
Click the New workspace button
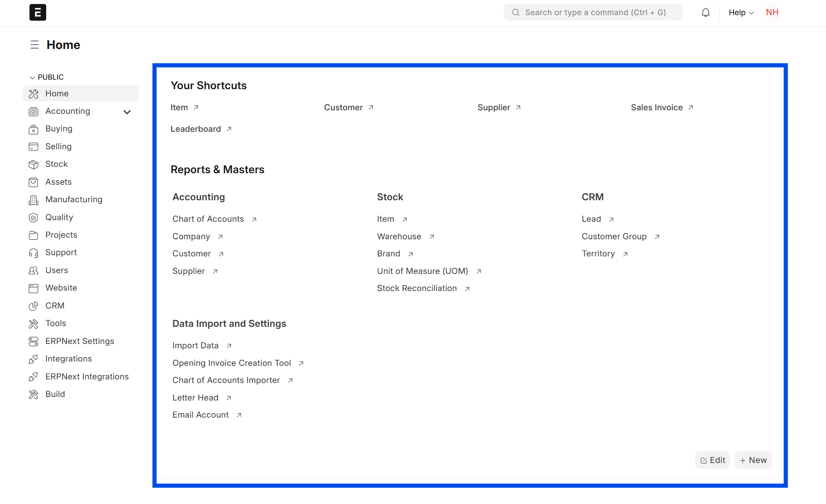753,460
